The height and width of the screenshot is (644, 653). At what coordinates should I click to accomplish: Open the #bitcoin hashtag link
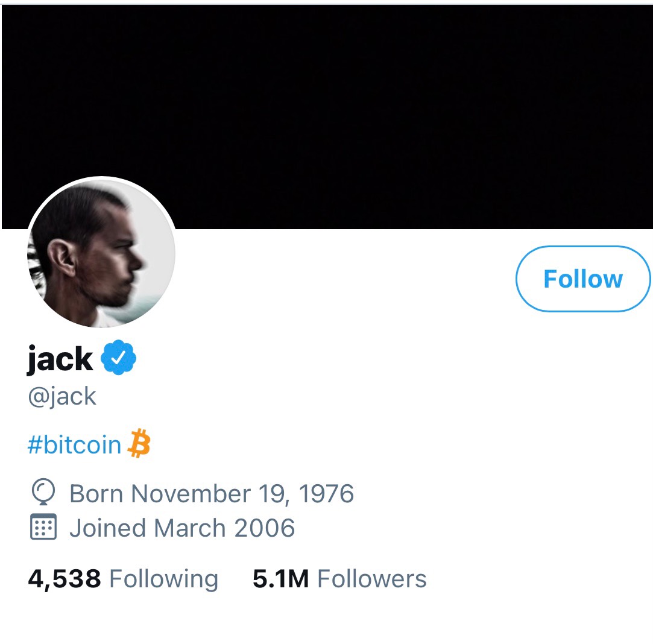click(74, 444)
